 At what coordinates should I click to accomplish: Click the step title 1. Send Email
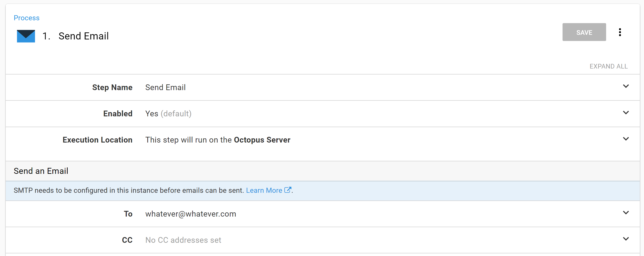click(x=76, y=36)
